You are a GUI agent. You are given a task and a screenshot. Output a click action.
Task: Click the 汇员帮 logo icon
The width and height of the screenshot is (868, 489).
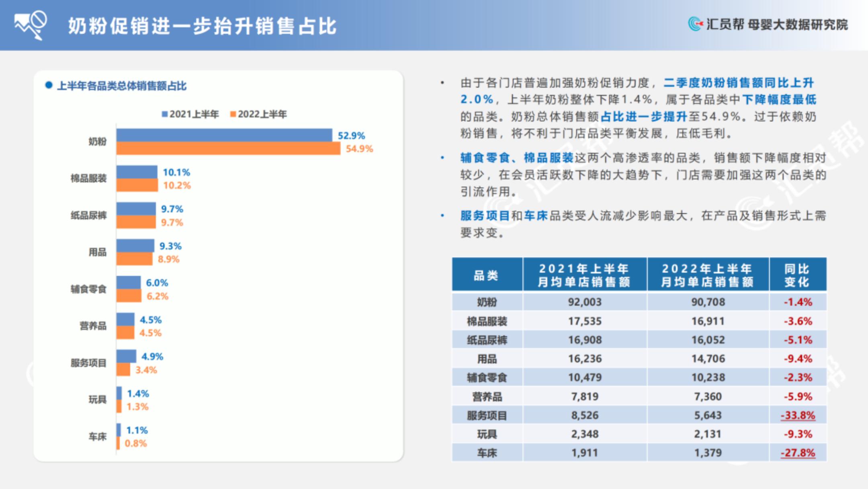tap(696, 24)
